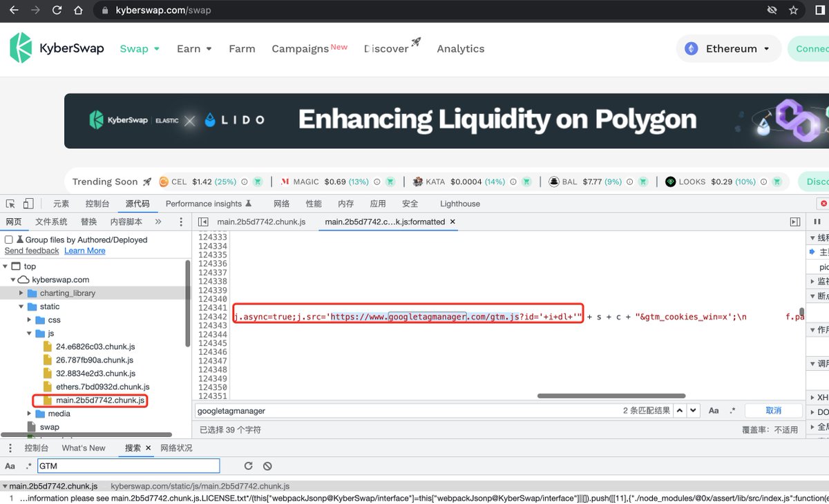
Task: Collapse the kyberswap.com tree node
Action: (x=13, y=280)
